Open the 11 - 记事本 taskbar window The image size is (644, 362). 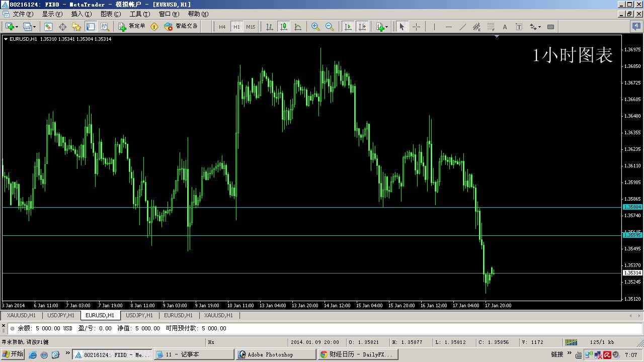pyautogui.click(x=194, y=354)
